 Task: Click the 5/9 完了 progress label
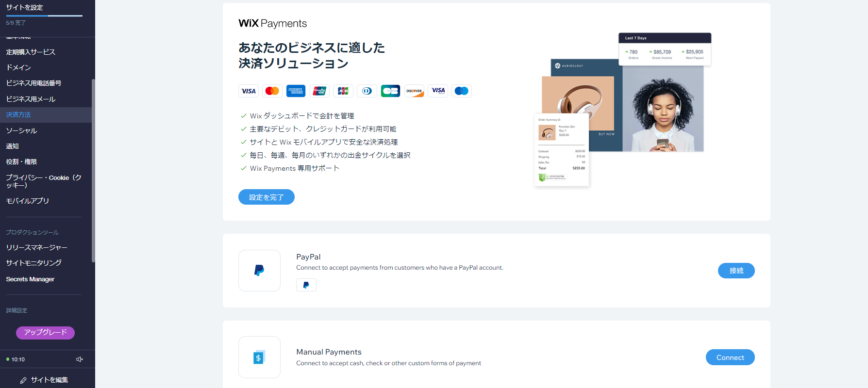click(x=16, y=23)
